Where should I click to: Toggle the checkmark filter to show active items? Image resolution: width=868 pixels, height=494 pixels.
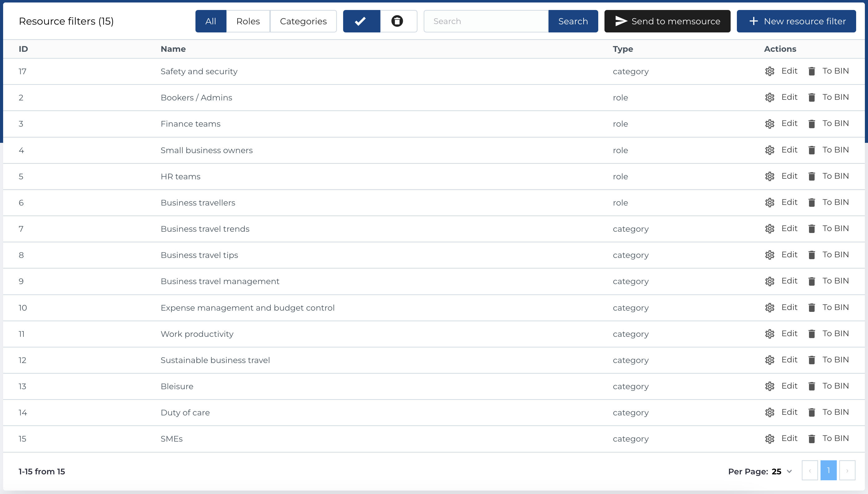pos(361,21)
